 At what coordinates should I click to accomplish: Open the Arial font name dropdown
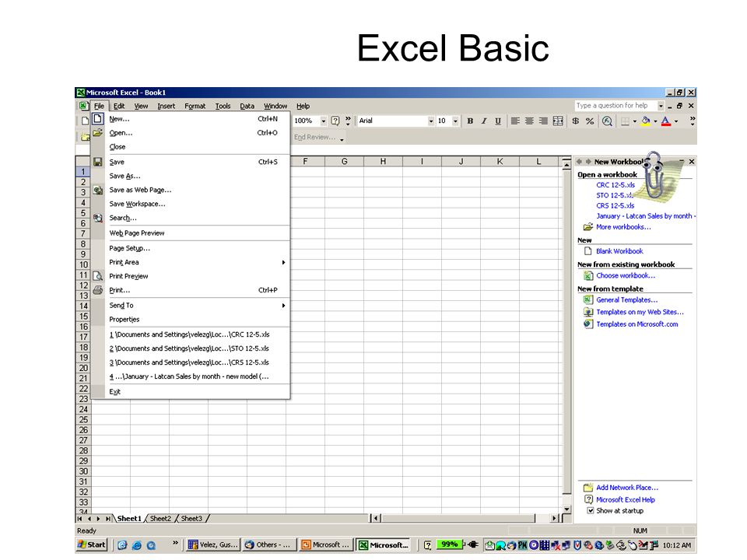point(430,121)
